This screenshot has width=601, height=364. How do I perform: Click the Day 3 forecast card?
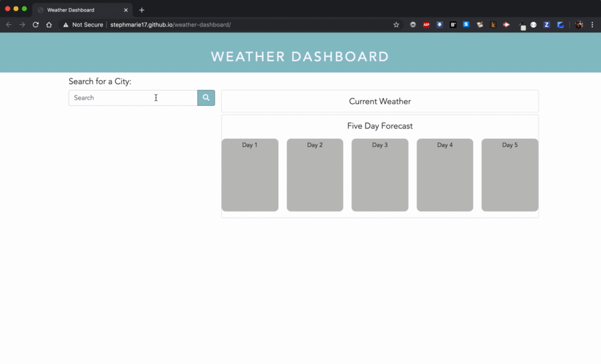pos(380,175)
